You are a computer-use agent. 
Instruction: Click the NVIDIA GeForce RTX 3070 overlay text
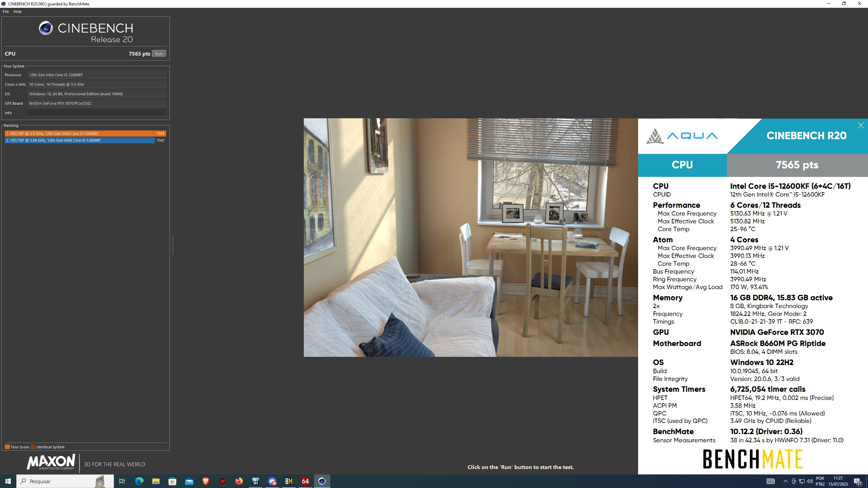[777, 332]
